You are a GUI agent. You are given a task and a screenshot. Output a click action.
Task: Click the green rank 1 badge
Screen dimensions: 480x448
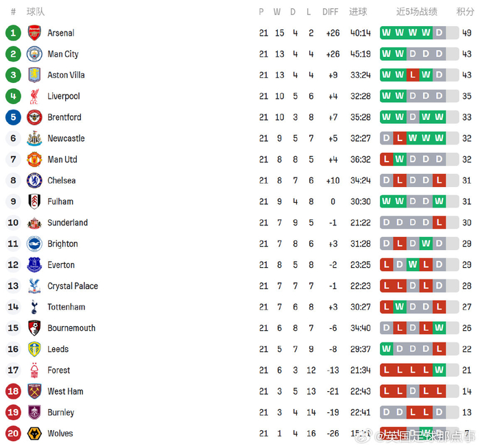coord(13,33)
